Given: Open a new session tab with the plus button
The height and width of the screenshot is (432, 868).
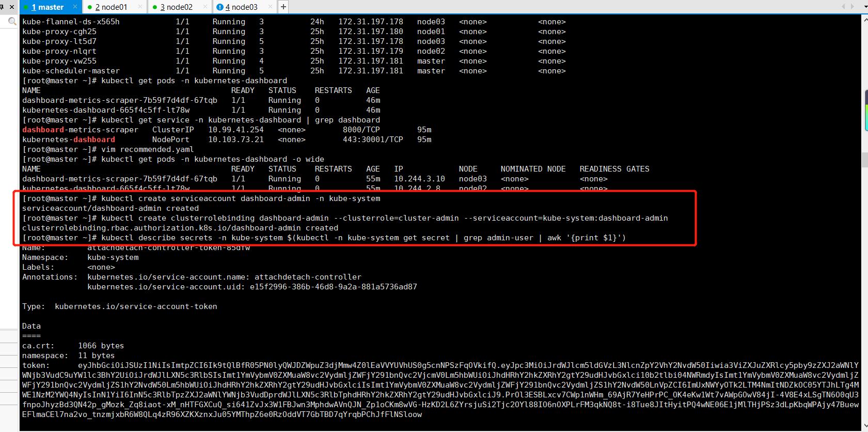Looking at the screenshot, I should pyautogui.click(x=283, y=7).
